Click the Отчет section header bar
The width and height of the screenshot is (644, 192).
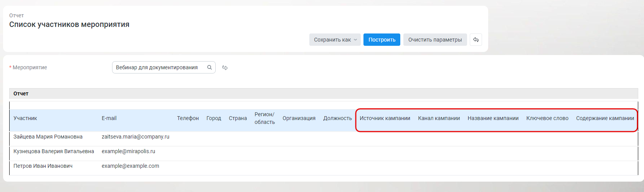[324, 93]
